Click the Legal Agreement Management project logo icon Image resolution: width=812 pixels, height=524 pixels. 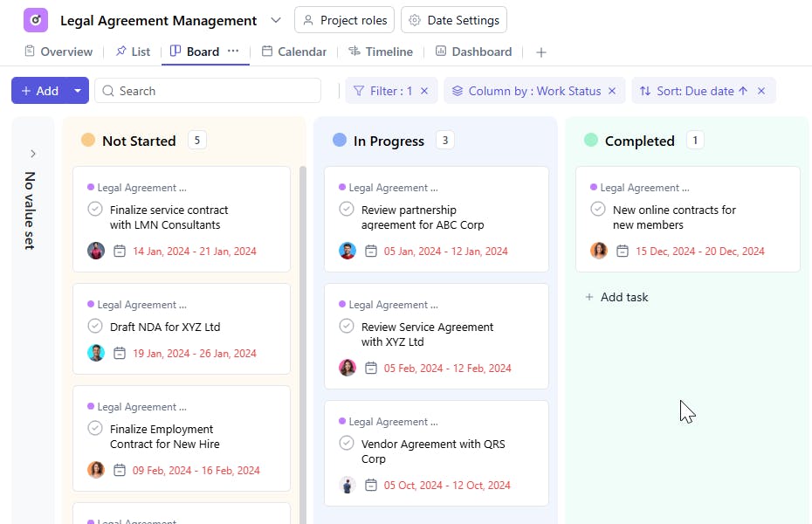tap(36, 20)
